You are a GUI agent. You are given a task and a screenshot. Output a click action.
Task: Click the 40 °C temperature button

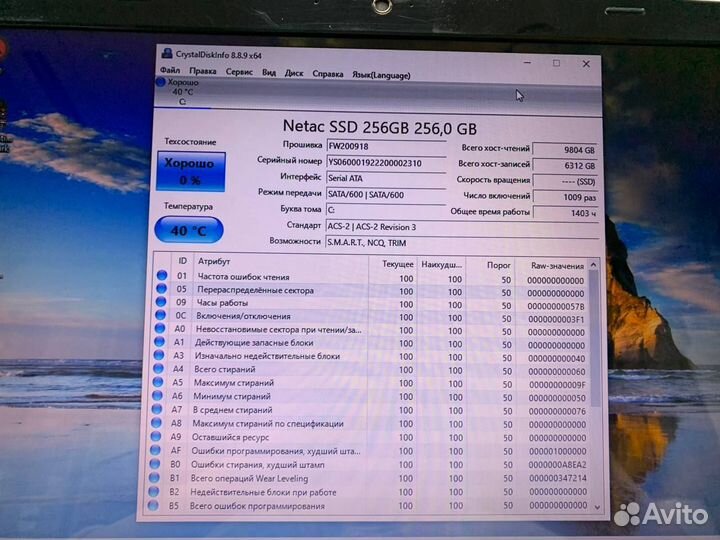pyautogui.click(x=189, y=230)
